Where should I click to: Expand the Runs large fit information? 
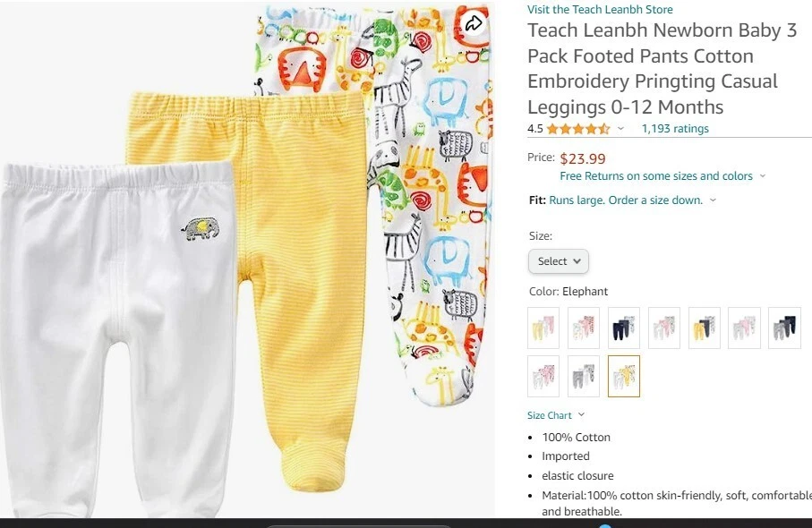632,200
